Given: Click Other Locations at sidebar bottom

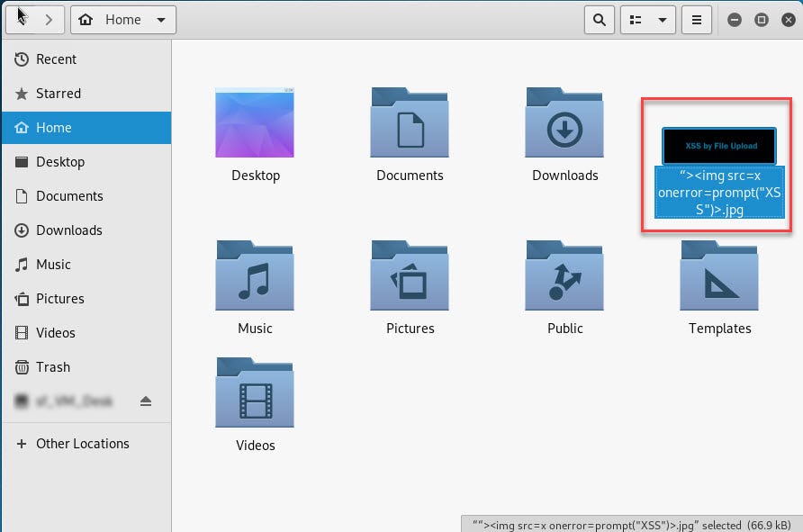Looking at the screenshot, I should click(80, 443).
